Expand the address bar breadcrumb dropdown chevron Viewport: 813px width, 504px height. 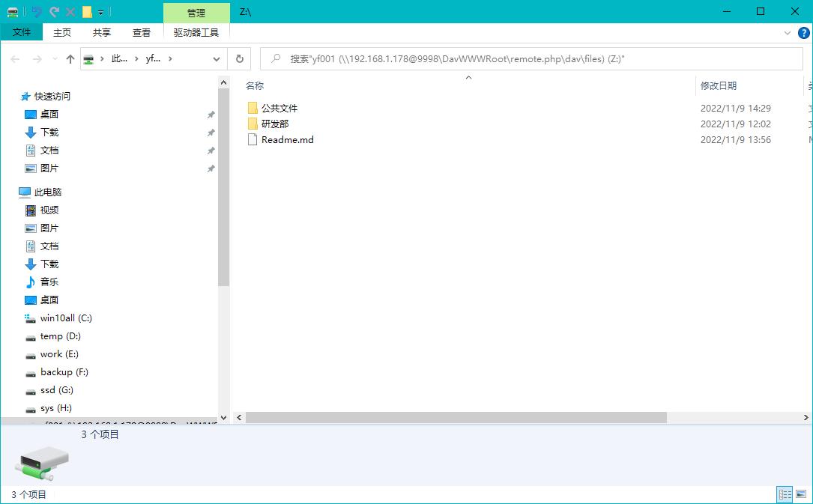pyautogui.click(x=217, y=58)
